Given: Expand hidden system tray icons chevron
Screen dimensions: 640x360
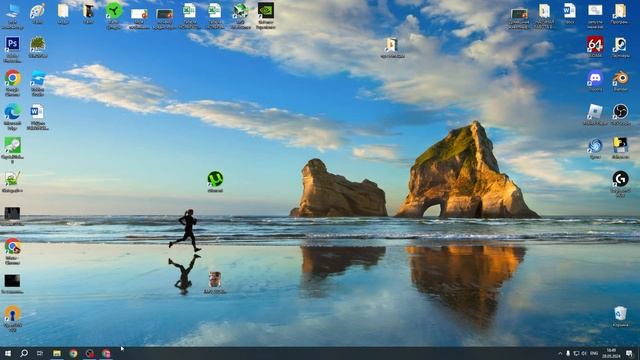Looking at the screenshot, I should tap(560, 353).
